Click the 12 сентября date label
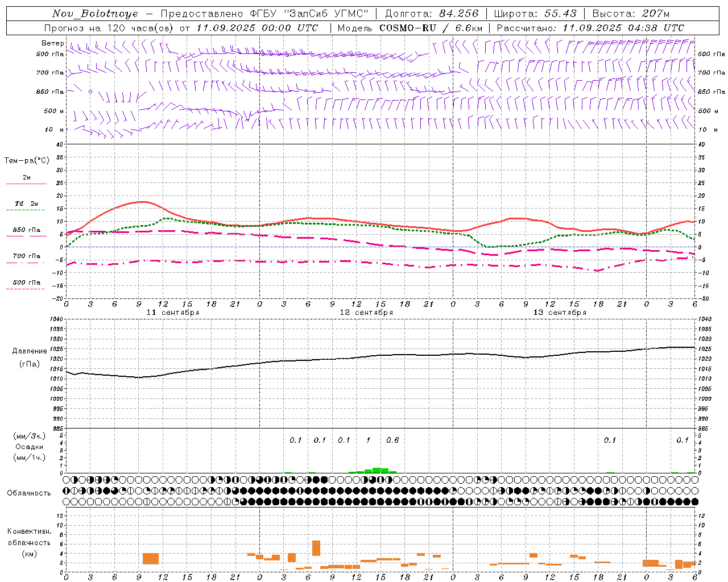The height and width of the screenshot is (582, 728). pos(366,313)
